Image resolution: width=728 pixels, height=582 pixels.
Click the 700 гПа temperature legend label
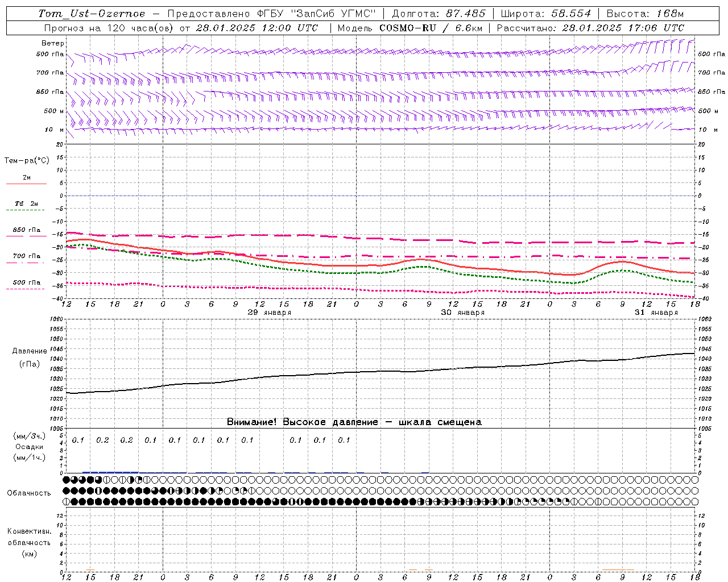tap(27, 256)
